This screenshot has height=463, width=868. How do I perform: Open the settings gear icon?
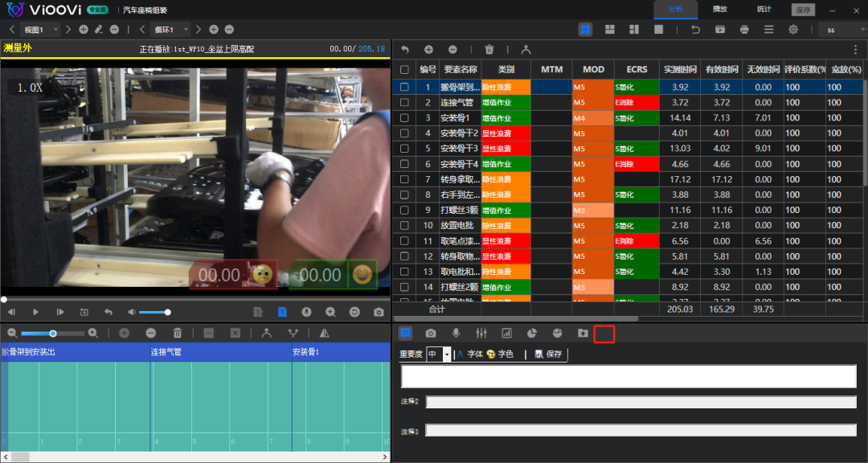click(x=793, y=30)
